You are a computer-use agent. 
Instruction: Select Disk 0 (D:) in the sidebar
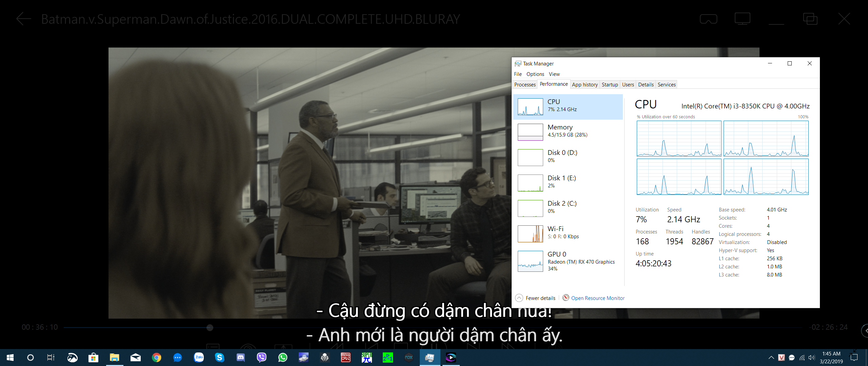coord(568,158)
